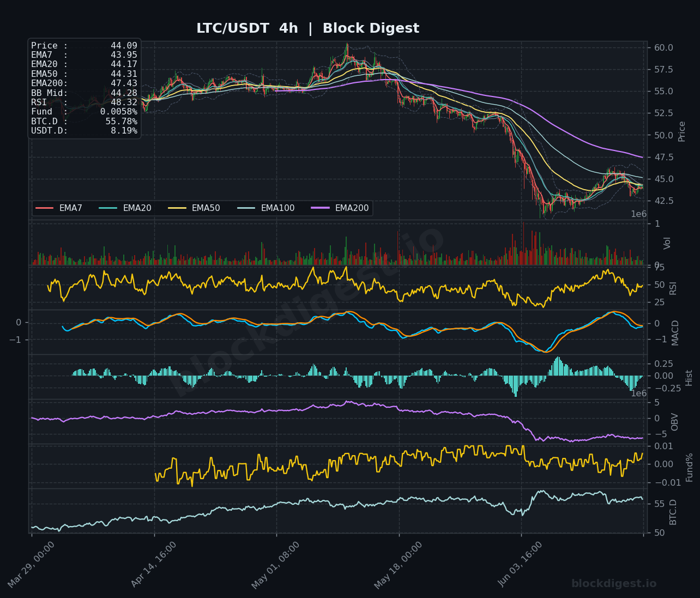Click the EMA7 legend entry
Viewport: 700px width, 598px height.
59,208
